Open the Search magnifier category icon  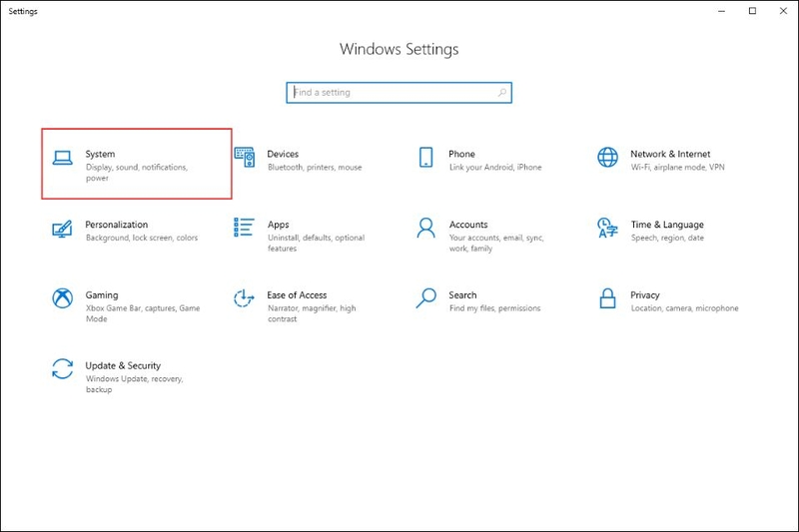[x=426, y=298]
